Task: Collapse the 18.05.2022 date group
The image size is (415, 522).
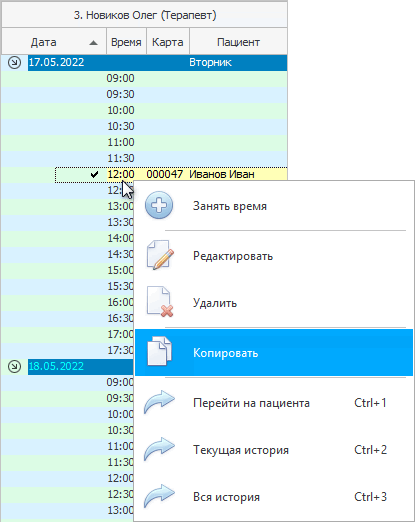Action: (x=14, y=366)
